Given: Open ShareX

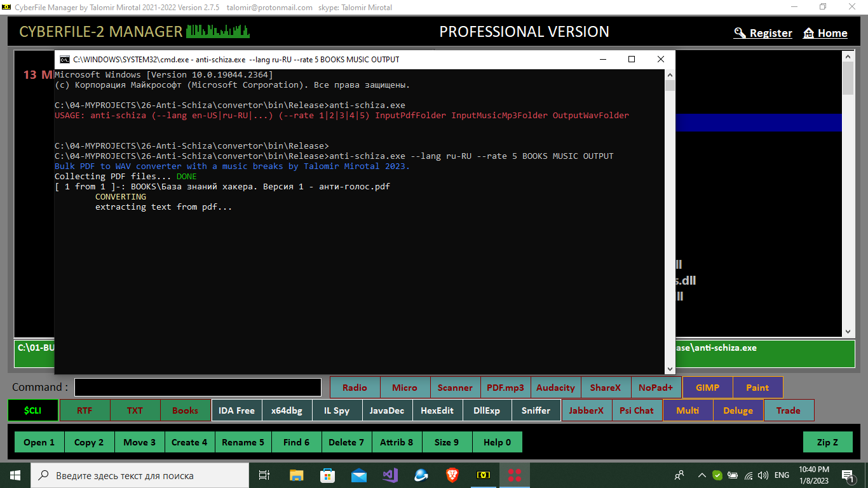Looking at the screenshot, I should click(606, 388).
